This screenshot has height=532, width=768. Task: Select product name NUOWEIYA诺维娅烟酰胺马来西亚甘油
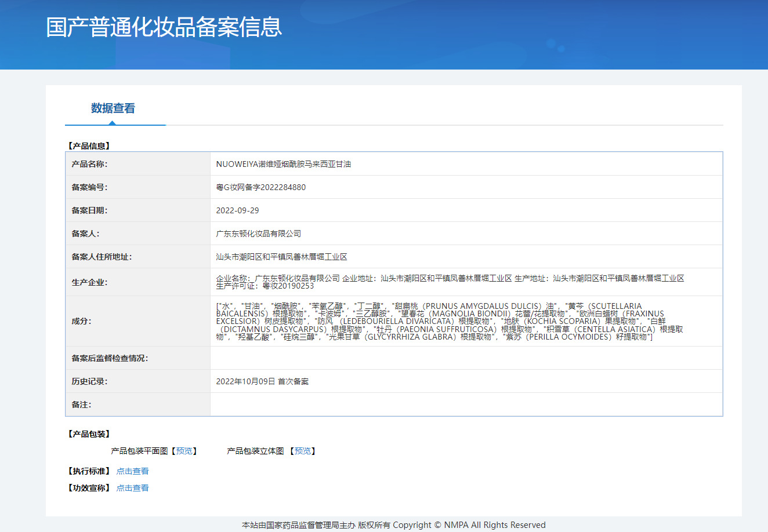click(x=284, y=164)
